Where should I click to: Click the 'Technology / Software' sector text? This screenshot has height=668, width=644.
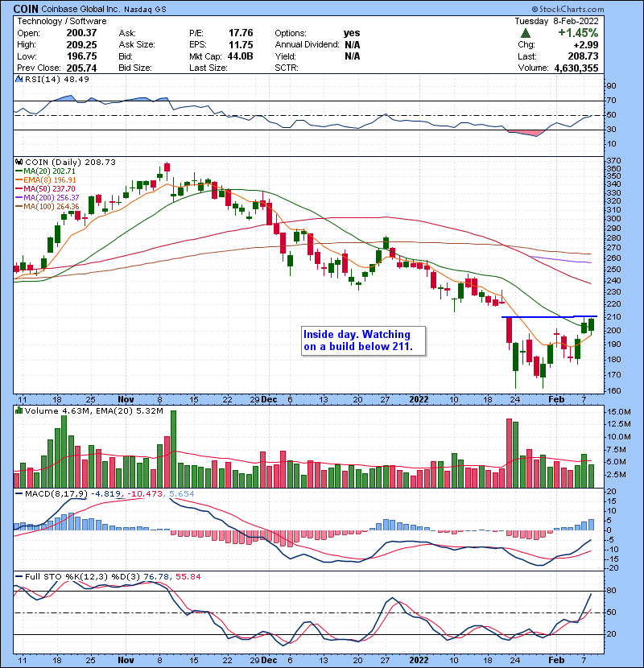pyautogui.click(x=62, y=21)
